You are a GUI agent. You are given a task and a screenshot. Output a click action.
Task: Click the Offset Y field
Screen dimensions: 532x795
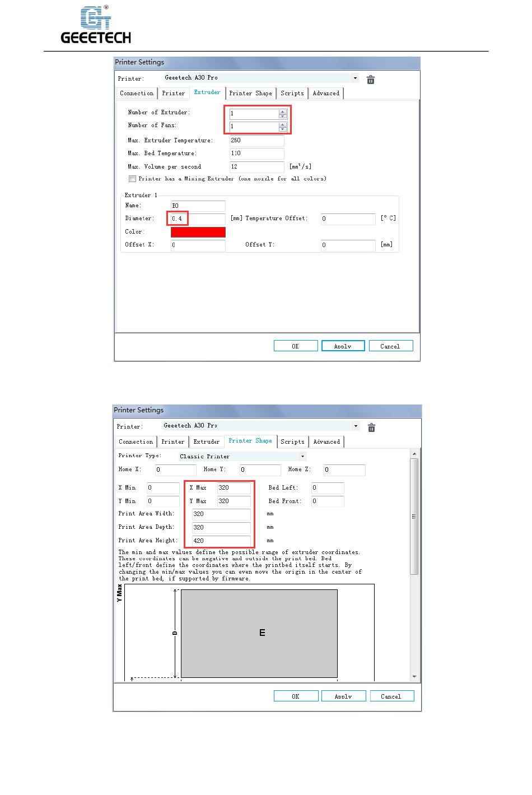click(x=348, y=245)
